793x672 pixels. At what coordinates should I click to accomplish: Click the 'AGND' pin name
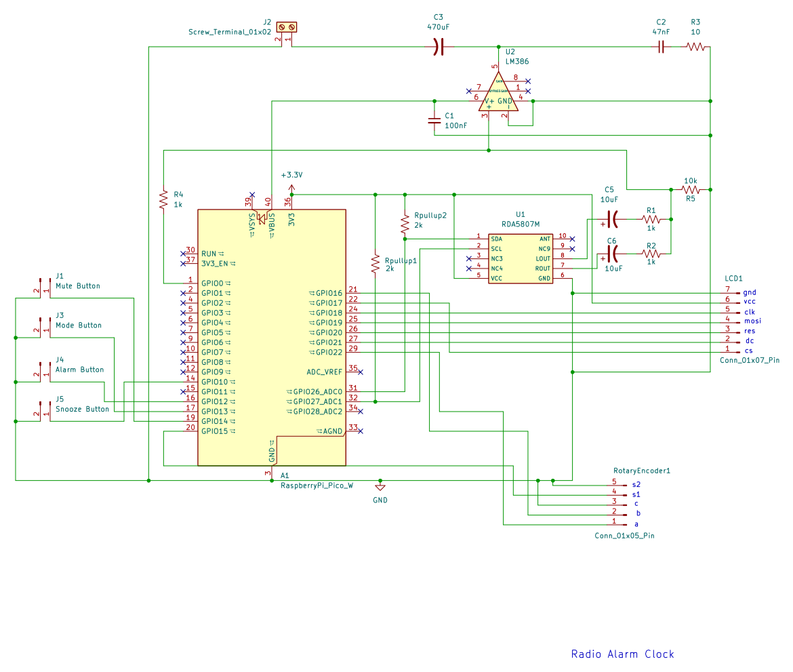click(333, 432)
